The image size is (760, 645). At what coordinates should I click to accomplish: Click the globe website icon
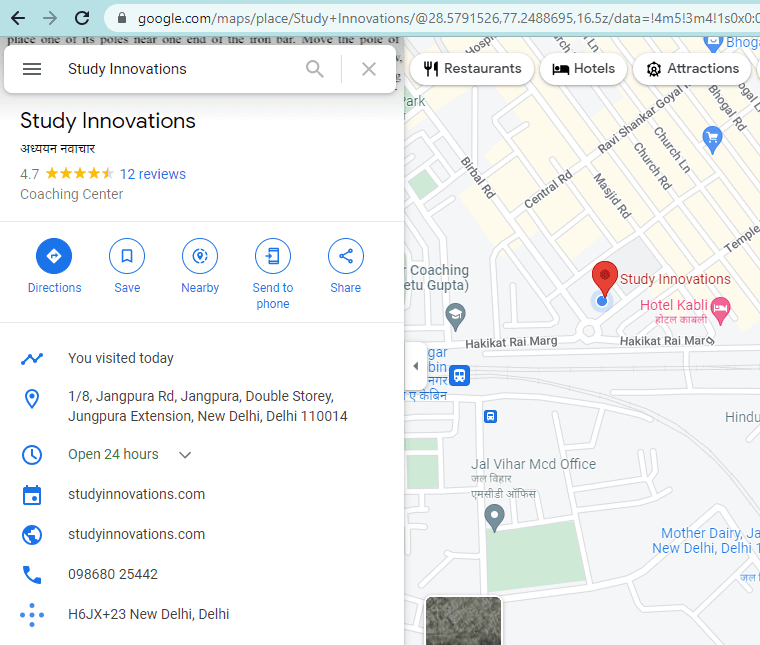point(32,535)
